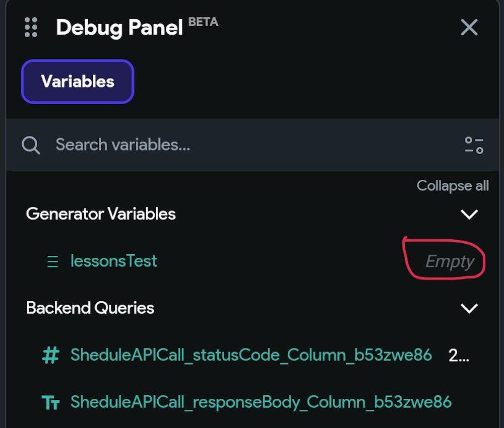Viewport: 504px width, 428px height.
Task: Click the Collapse all link
Action: pyautogui.click(x=453, y=186)
